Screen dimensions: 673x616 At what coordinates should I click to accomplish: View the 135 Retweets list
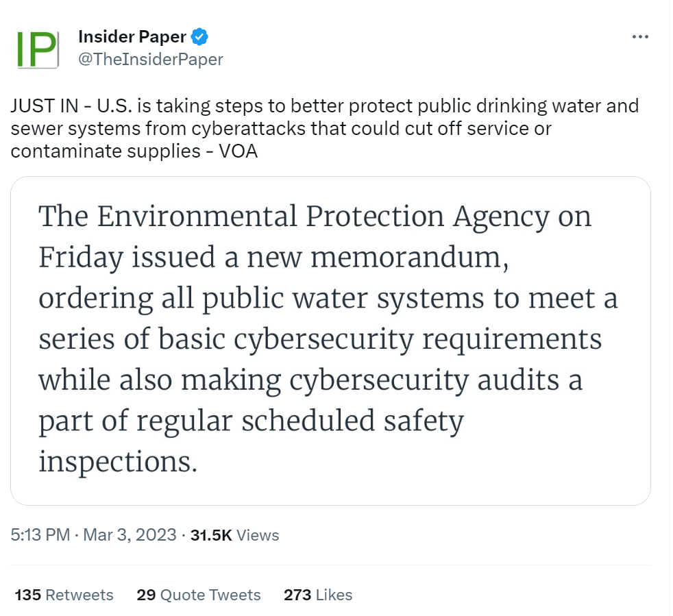tap(64, 595)
